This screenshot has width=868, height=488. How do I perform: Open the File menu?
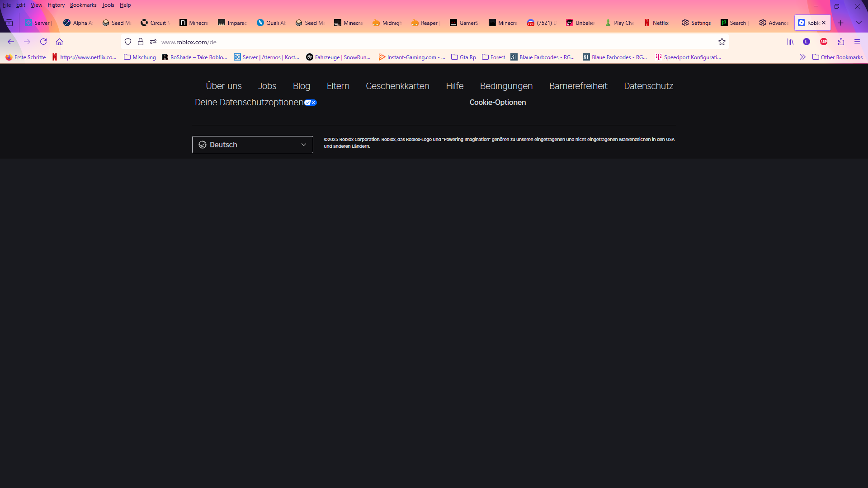click(7, 5)
